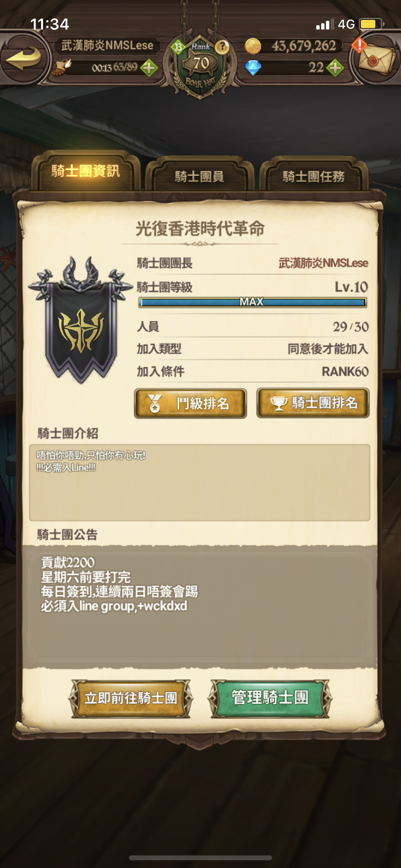Viewport: 401px width, 868px height.
Task: Tap the winged boot stamina icon
Action: click(62, 67)
